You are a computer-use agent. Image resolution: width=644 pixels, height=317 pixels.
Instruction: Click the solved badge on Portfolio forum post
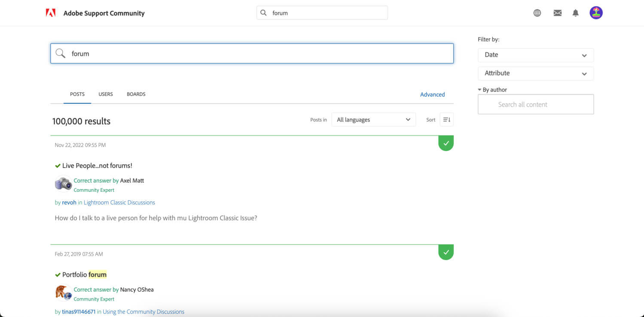click(446, 252)
